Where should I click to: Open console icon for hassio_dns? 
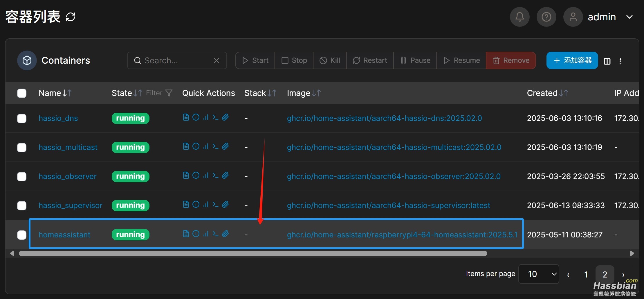click(215, 117)
